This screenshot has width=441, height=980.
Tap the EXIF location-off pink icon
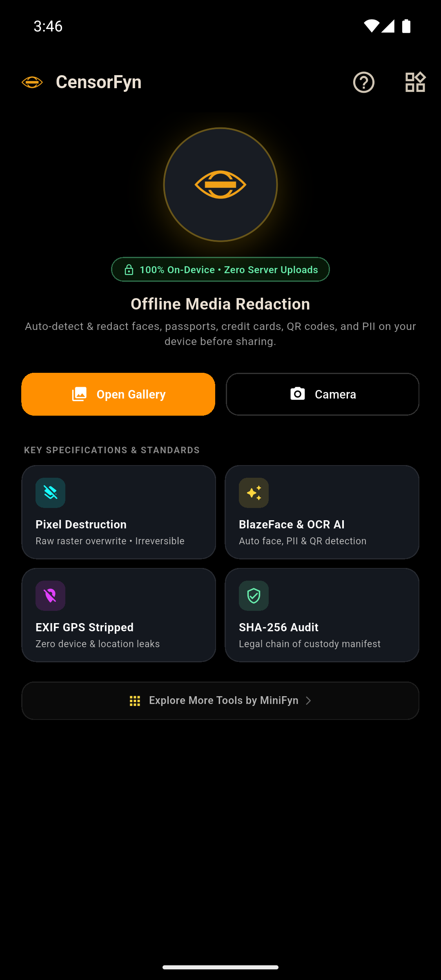(50, 596)
